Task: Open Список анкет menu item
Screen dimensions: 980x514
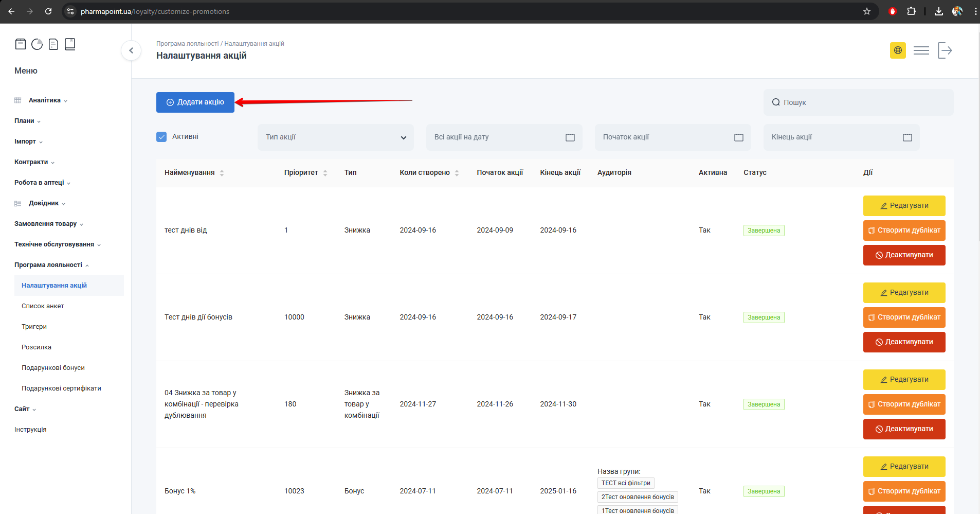Action: (x=43, y=306)
